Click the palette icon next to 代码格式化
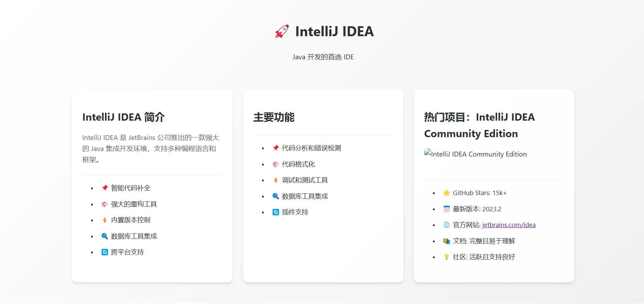The height and width of the screenshot is (304, 644). click(276, 164)
